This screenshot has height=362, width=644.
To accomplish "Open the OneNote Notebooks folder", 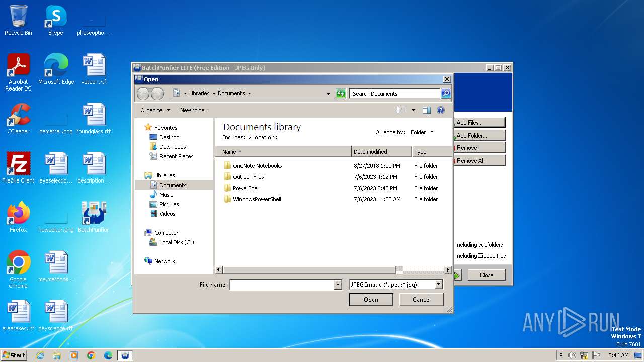I will pos(257,166).
